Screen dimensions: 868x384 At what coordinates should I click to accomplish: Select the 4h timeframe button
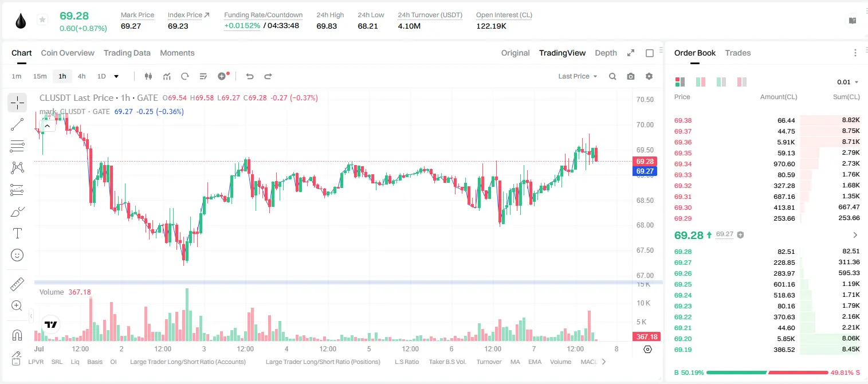tap(81, 76)
